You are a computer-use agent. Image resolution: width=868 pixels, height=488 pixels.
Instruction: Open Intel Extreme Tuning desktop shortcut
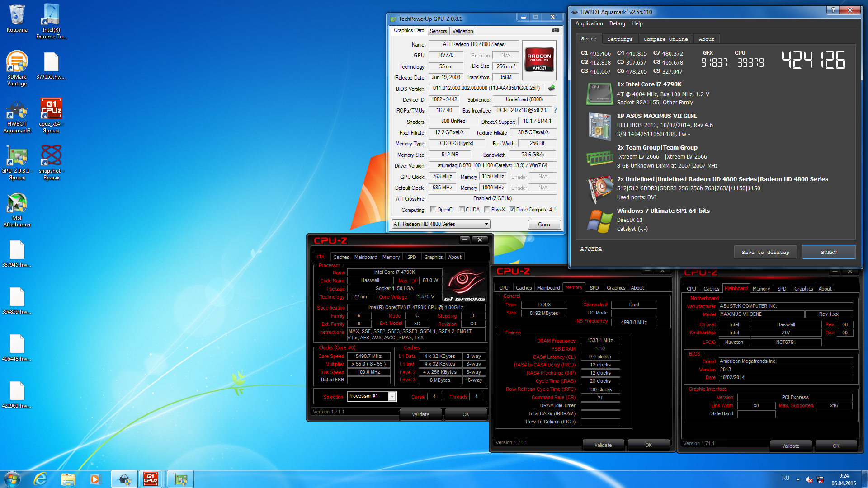coord(51,21)
